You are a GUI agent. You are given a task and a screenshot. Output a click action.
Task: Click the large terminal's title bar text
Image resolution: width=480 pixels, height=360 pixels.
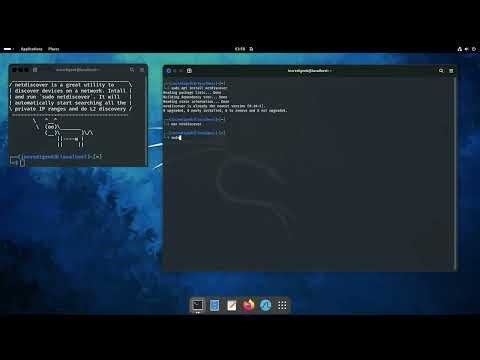point(309,71)
